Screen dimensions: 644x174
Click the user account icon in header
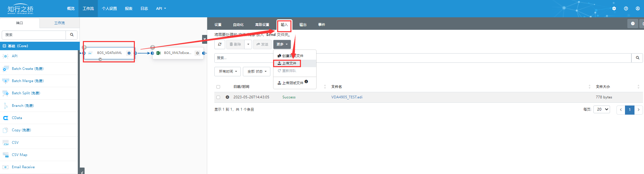638,8
